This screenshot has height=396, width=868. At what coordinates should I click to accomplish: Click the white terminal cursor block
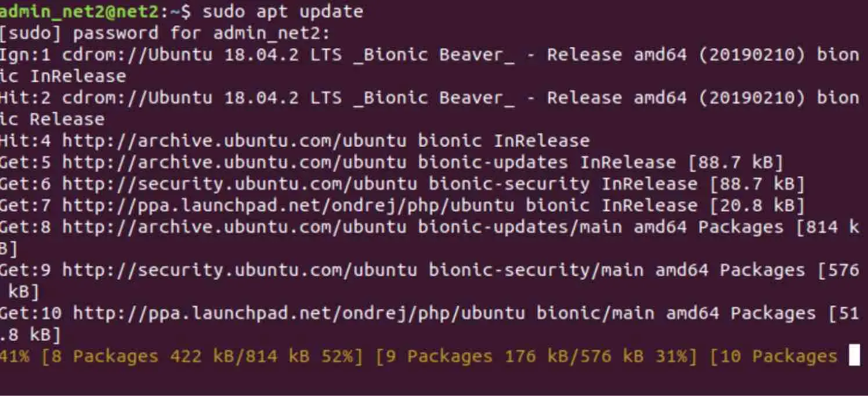pos(854,355)
